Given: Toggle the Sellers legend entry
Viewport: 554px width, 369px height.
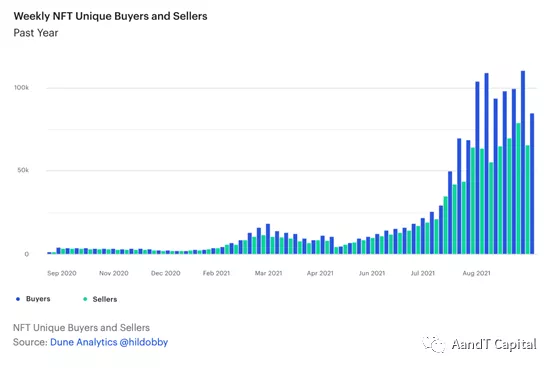Looking at the screenshot, I should click(x=100, y=299).
